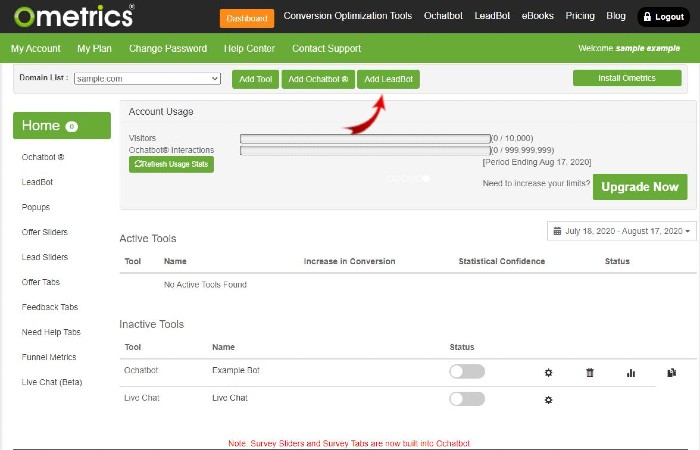The image size is (700, 450).
Task: Click the Add Tool button
Action: coord(255,79)
